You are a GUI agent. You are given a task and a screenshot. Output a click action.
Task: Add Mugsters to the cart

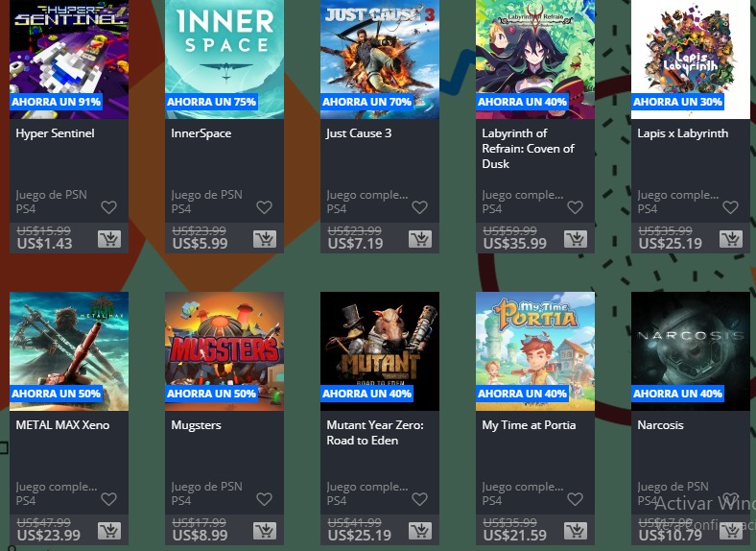264,531
